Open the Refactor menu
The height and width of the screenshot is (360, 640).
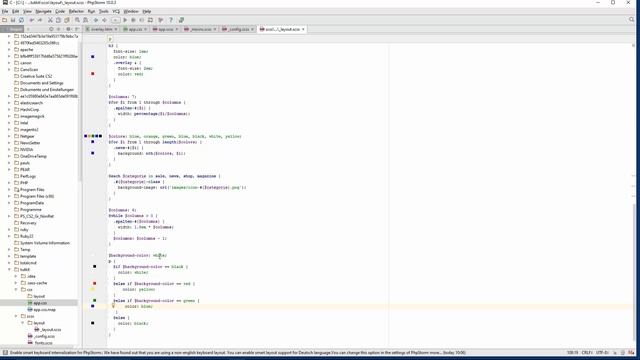[x=76, y=11]
